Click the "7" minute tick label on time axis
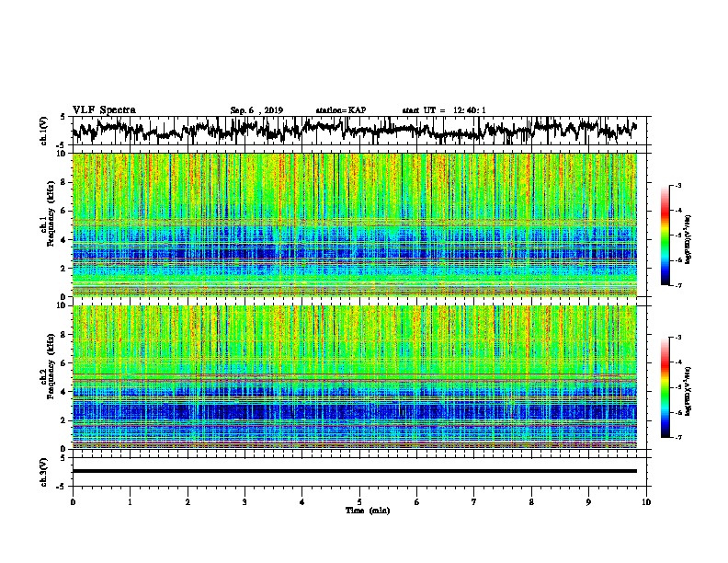The image size is (728, 563). point(474,501)
